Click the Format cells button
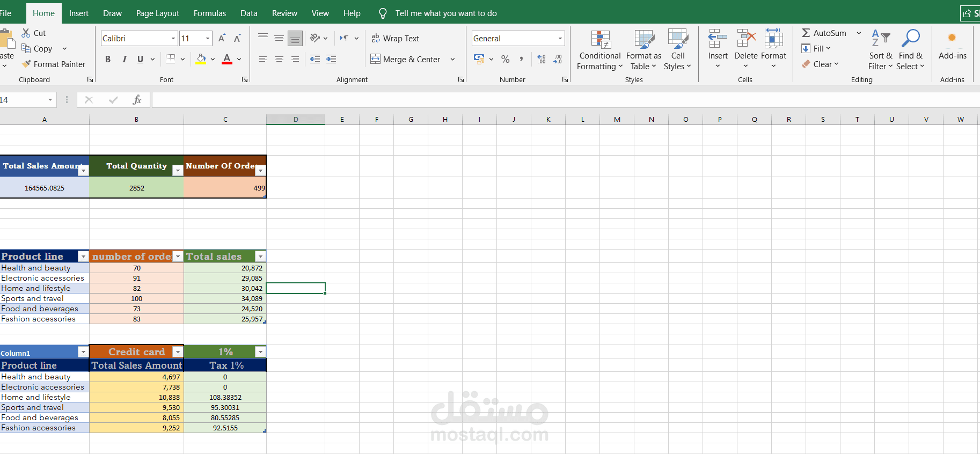Viewport: 980px width, 454px height. point(773,49)
